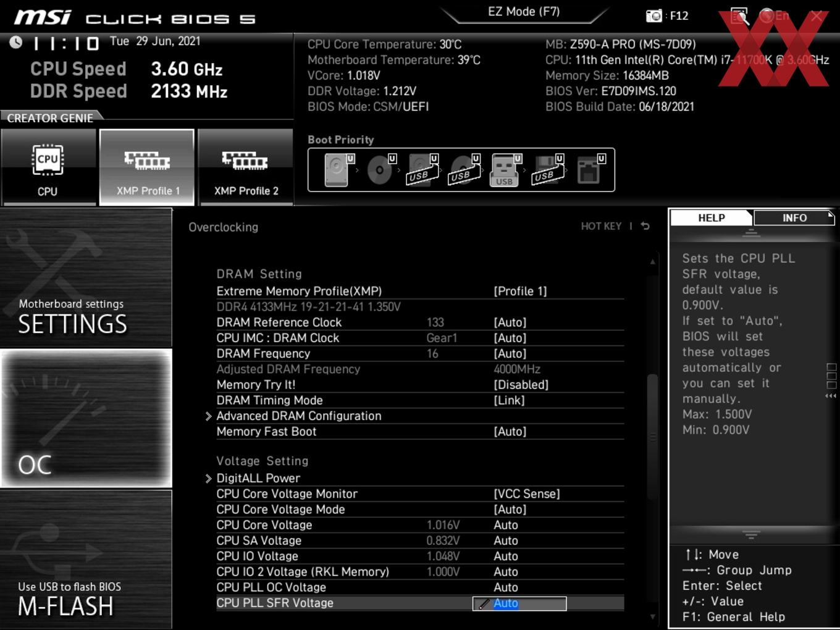Open M-FLASH to flash BIOS

[86, 560]
